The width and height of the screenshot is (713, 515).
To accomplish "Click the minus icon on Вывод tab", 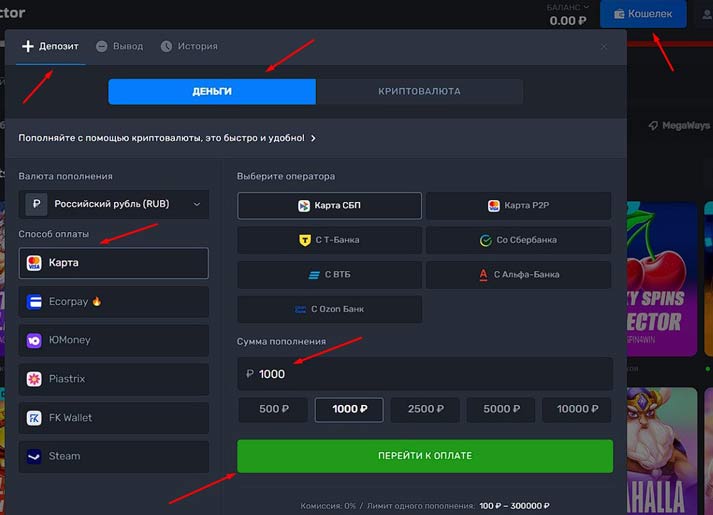I will point(102,46).
